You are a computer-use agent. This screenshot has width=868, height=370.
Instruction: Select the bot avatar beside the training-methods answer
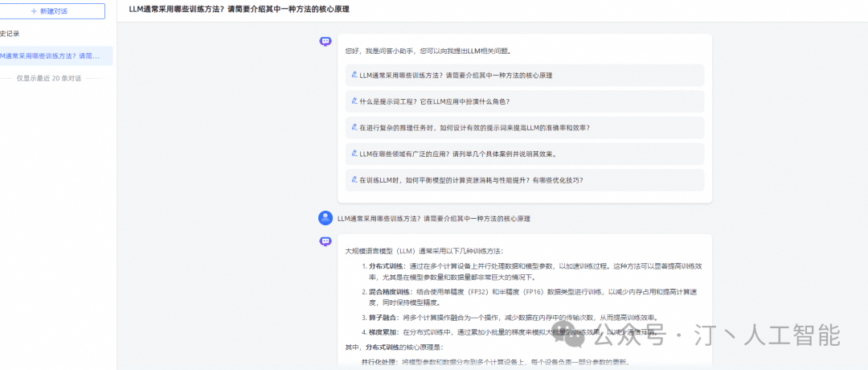(x=325, y=241)
